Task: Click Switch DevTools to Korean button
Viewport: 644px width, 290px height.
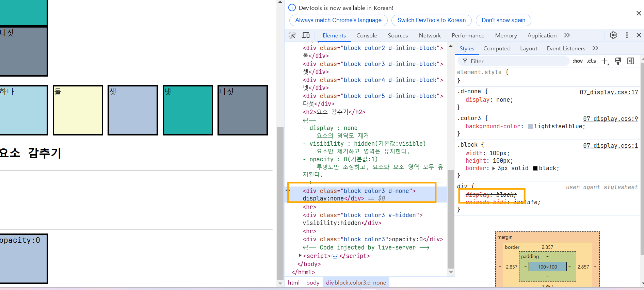Action: (432, 20)
